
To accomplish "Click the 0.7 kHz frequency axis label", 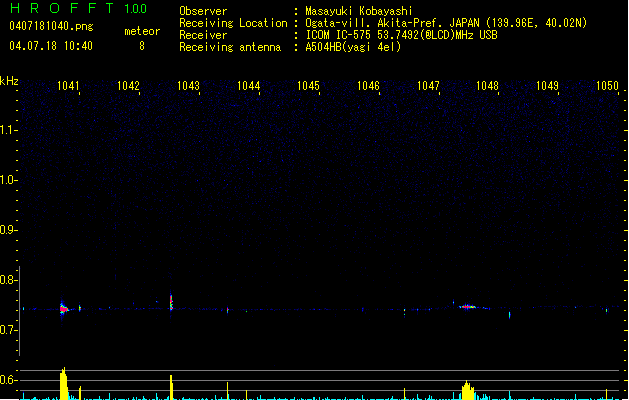I will (x=8, y=330).
